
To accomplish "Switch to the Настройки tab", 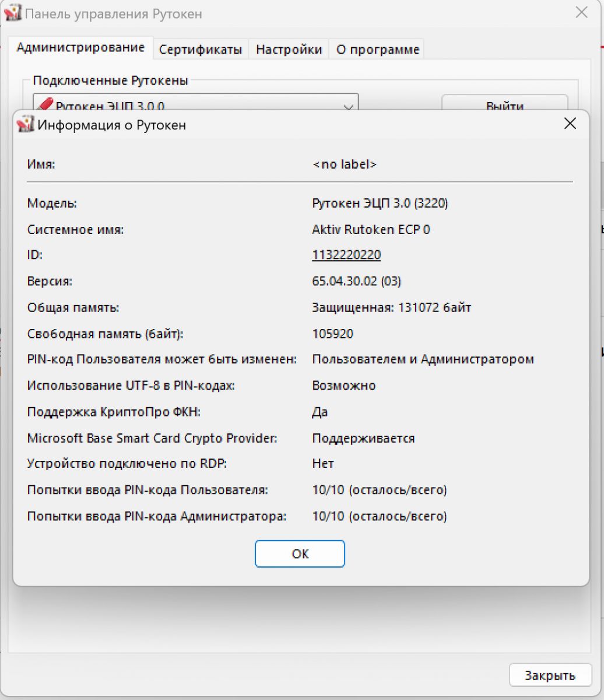I will 289,50.
